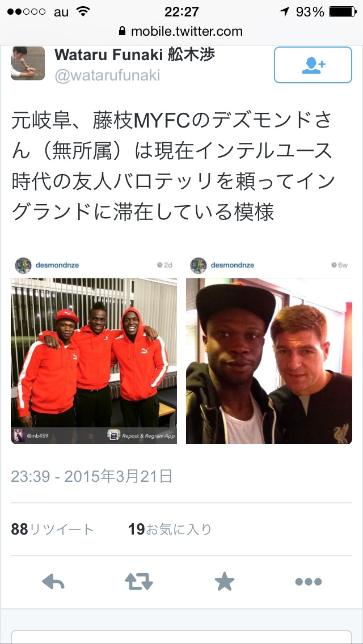
Task: View the 88 retweets list
Action: [52, 529]
